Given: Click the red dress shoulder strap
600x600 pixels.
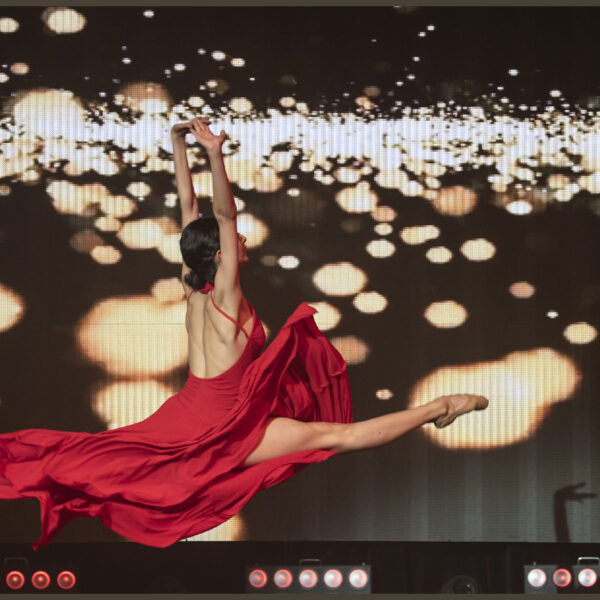Looking at the screenshot, I should pyautogui.click(x=229, y=316).
